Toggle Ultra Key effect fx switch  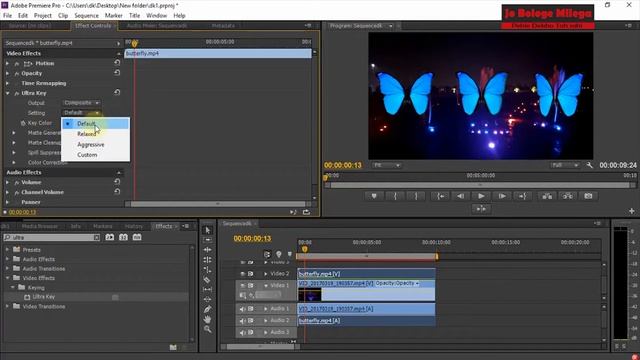pyautogui.click(x=17, y=93)
